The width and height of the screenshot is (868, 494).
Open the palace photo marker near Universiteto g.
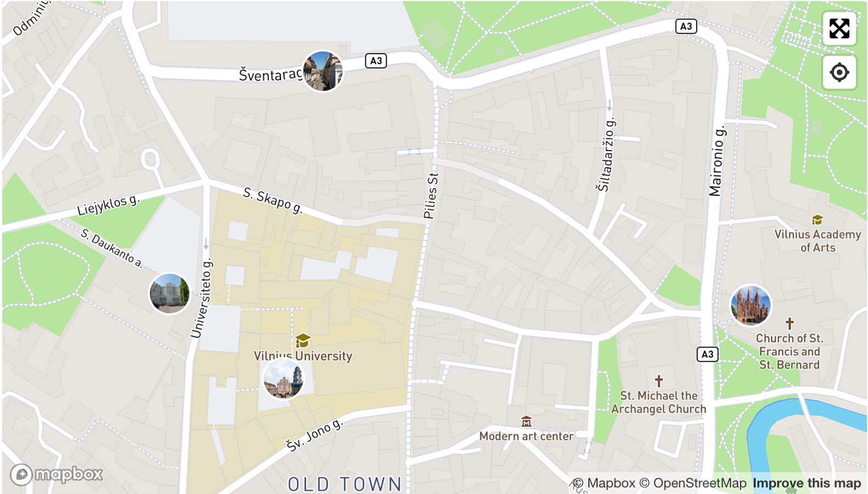point(170,294)
